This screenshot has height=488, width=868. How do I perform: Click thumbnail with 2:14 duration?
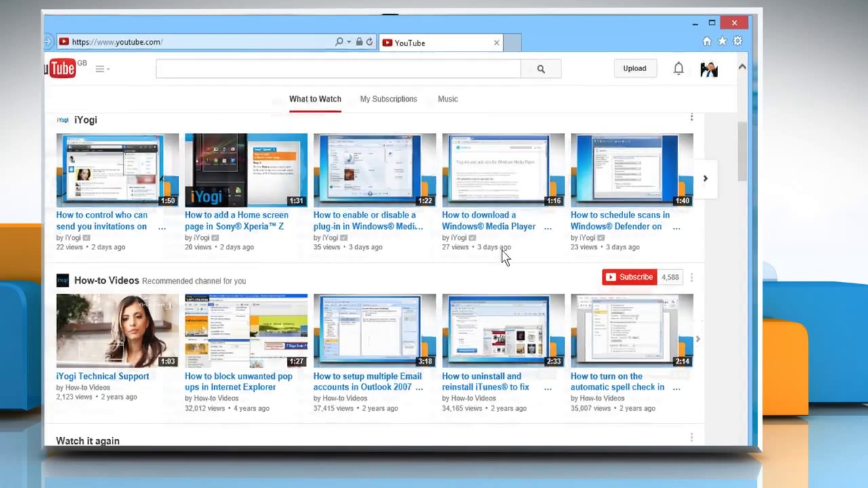[x=631, y=331]
